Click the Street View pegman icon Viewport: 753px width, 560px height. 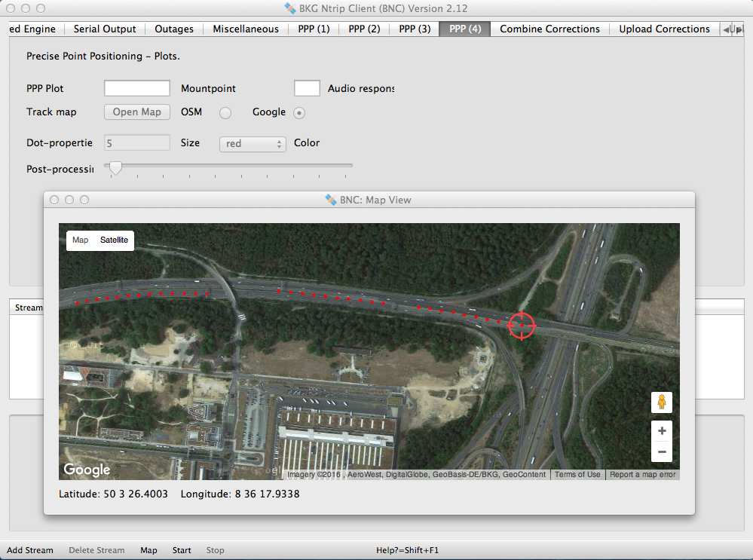click(x=661, y=402)
